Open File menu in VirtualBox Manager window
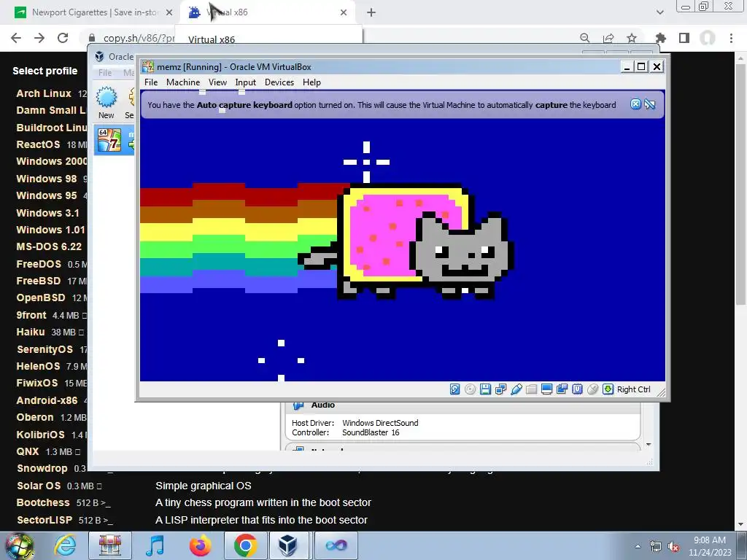The height and width of the screenshot is (560, 747). tap(105, 73)
